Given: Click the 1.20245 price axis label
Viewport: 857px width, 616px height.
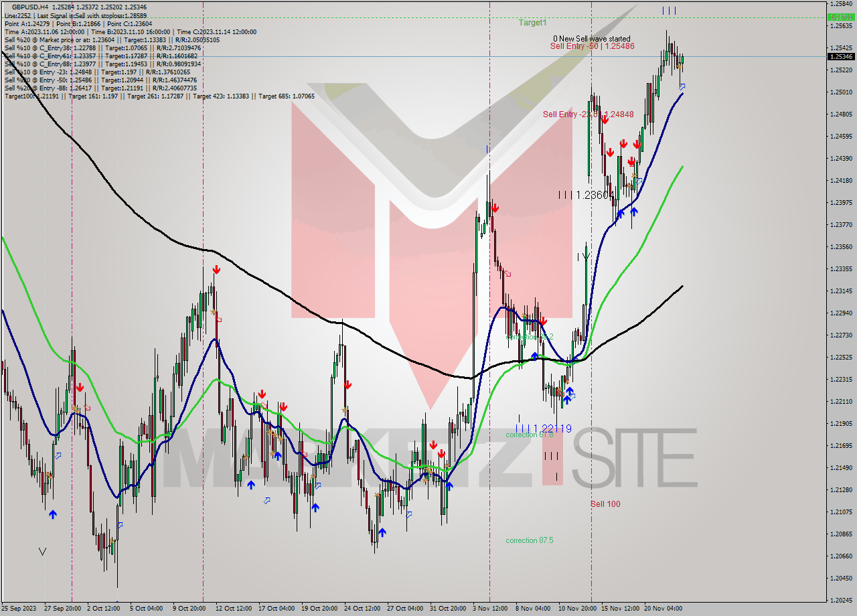Looking at the screenshot, I should [x=842, y=600].
